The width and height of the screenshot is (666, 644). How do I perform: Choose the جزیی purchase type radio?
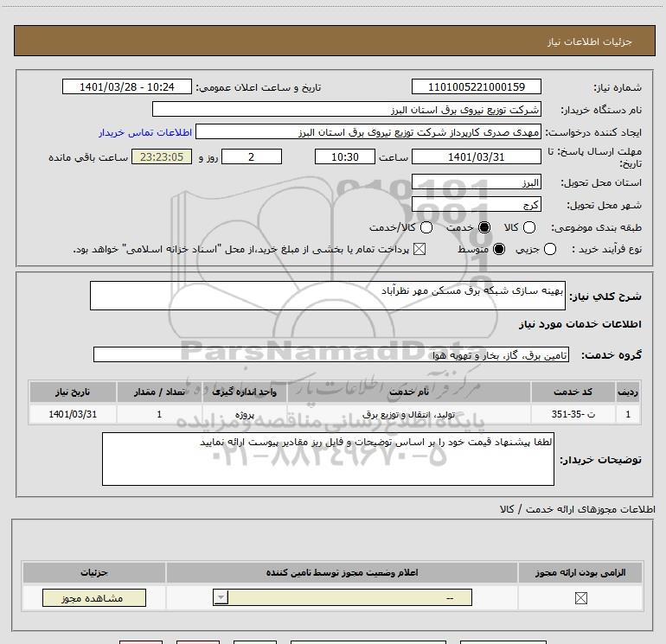tap(549, 249)
